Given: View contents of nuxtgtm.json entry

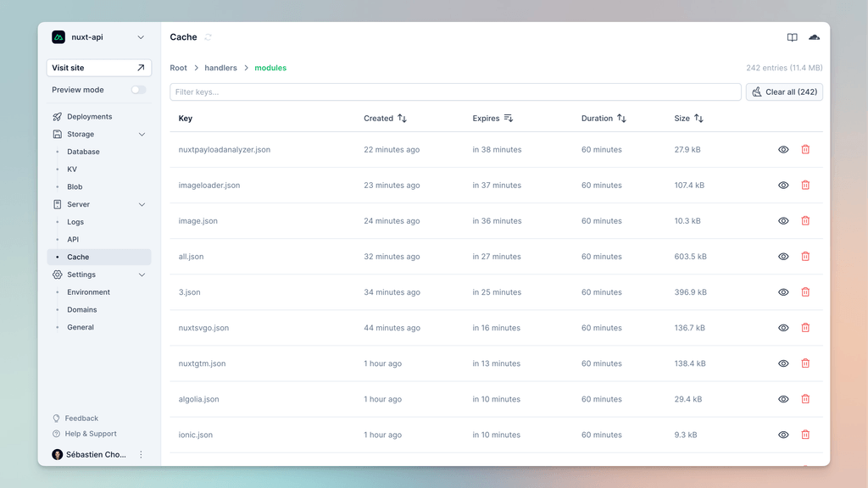Looking at the screenshot, I should point(783,363).
